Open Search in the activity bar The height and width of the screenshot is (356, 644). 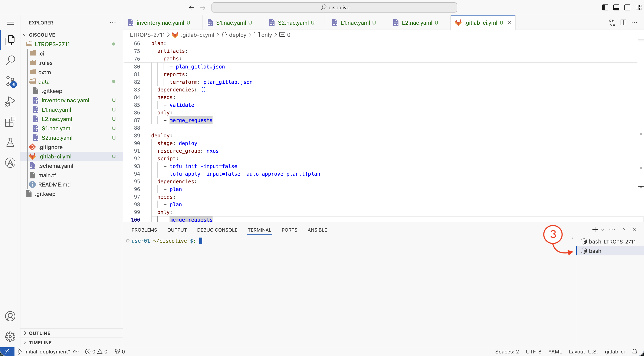click(x=10, y=61)
